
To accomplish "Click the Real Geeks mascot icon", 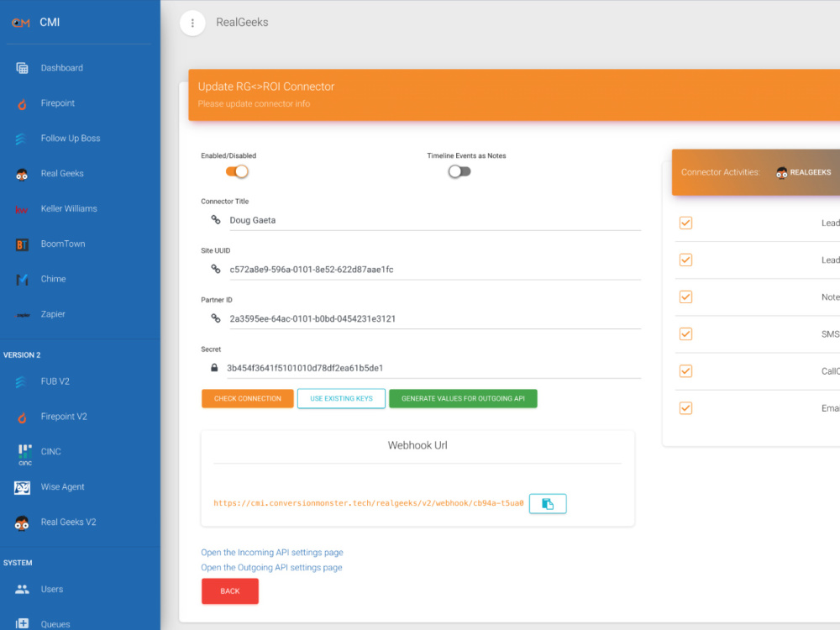I will tap(22, 174).
